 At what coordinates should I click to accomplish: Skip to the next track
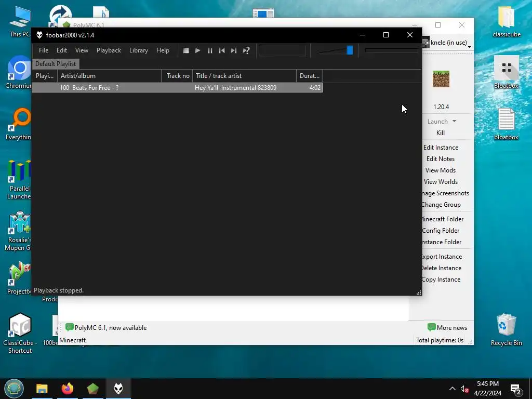(x=234, y=50)
